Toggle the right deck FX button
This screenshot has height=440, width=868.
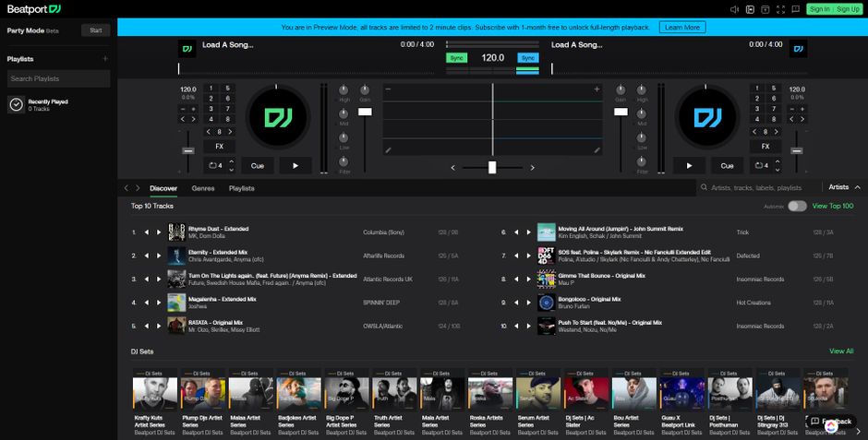pyautogui.click(x=766, y=147)
